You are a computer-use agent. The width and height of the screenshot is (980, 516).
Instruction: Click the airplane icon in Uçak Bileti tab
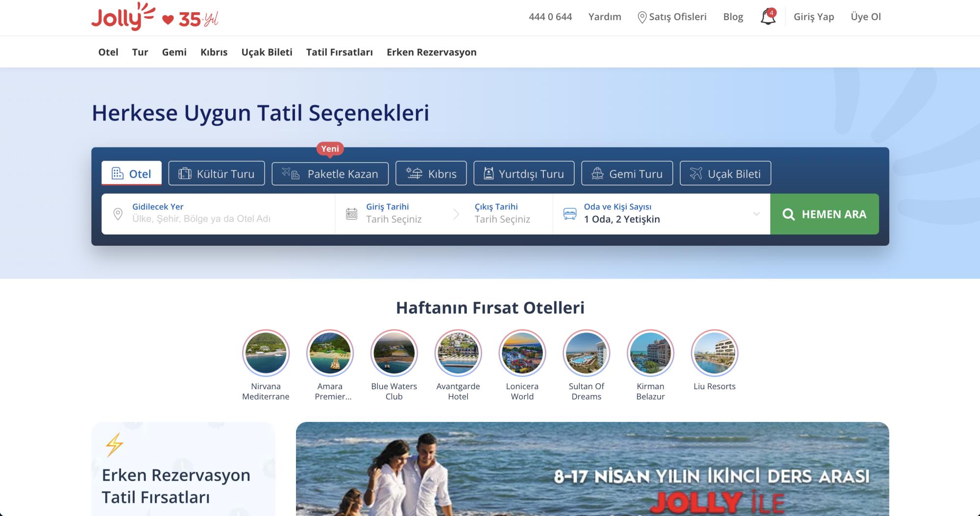click(696, 173)
